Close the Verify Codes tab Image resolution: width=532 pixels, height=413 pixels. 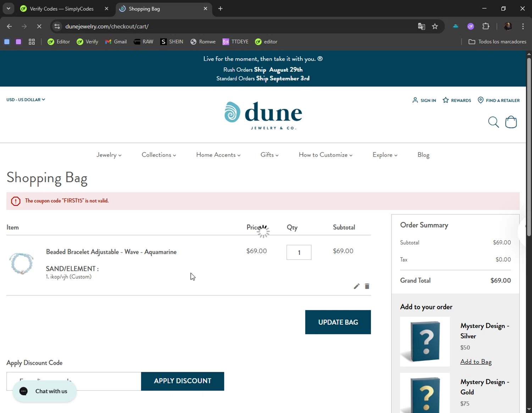click(106, 9)
